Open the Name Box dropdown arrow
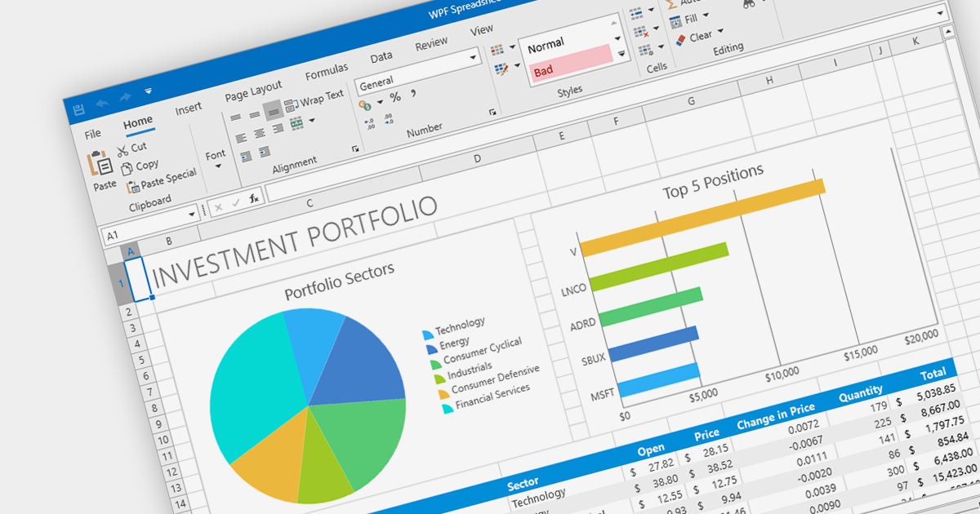Viewport: 980px width, 514px height. coord(194,214)
